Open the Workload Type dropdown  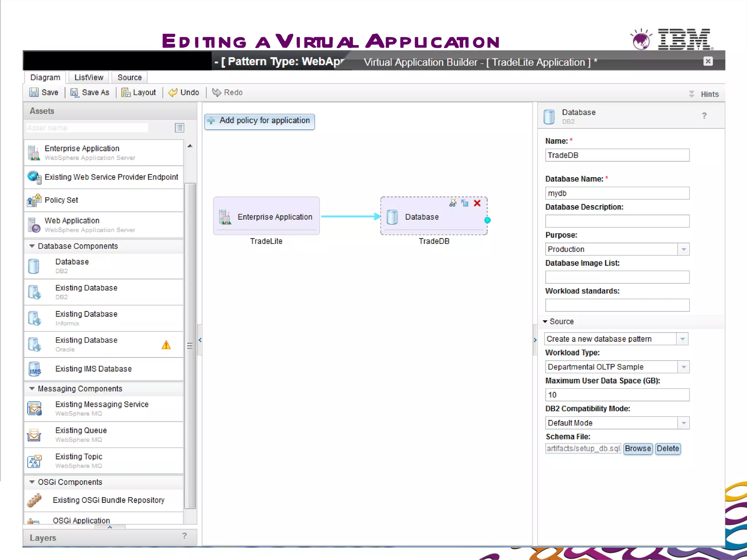coord(684,367)
